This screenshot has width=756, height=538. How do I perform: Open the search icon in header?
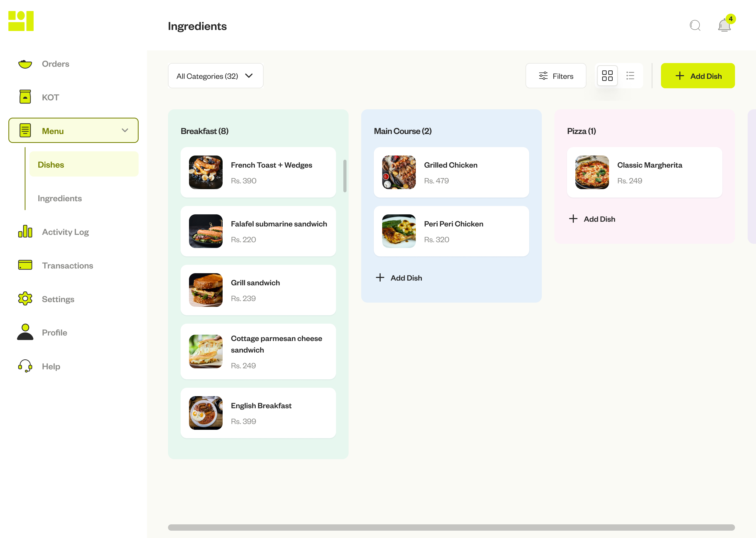coord(695,25)
